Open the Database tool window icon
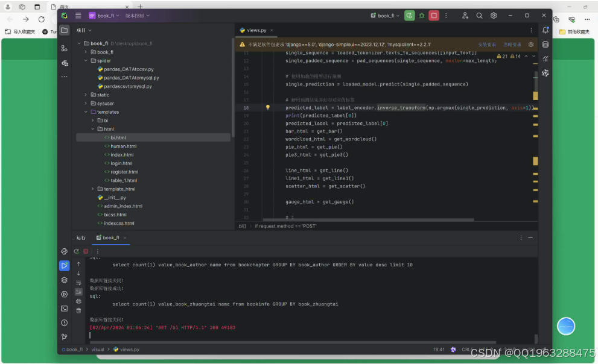 click(546, 45)
